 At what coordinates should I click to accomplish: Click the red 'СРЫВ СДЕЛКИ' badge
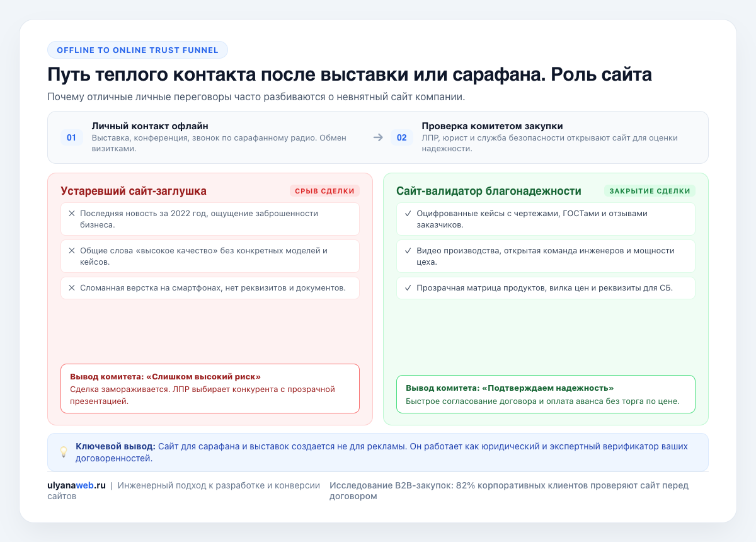[324, 191]
